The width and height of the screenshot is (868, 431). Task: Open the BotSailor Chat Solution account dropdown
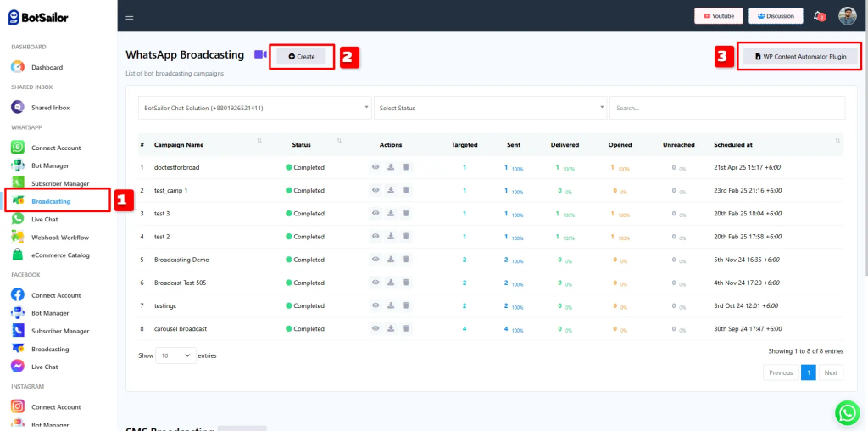point(254,108)
